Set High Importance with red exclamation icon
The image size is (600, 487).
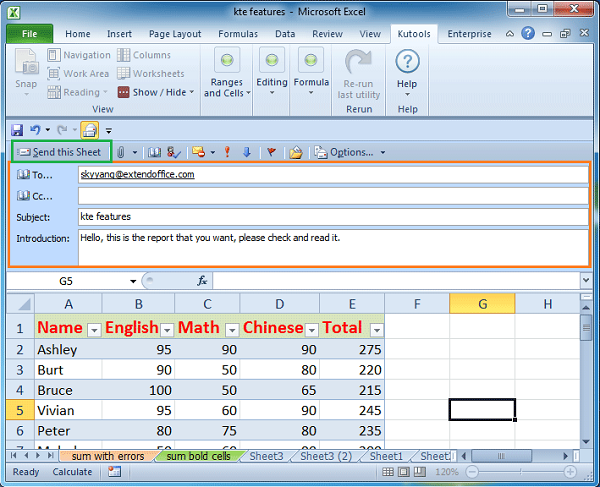coord(227,152)
